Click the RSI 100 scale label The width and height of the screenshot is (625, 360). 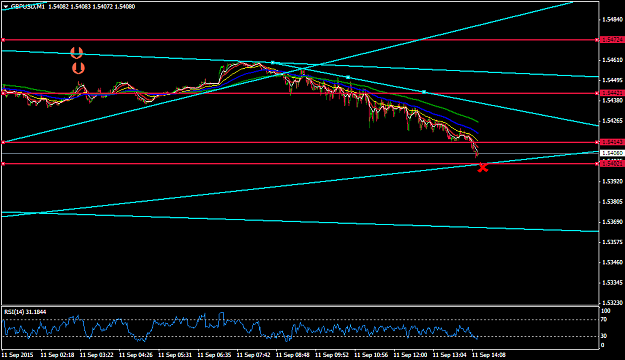coord(605,311)
